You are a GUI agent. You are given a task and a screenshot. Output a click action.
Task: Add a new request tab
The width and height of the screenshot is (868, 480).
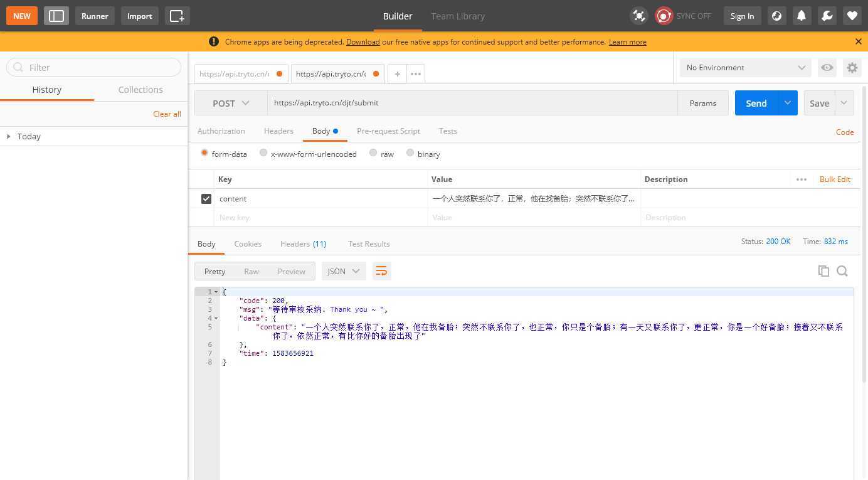[x=397, y=73]
